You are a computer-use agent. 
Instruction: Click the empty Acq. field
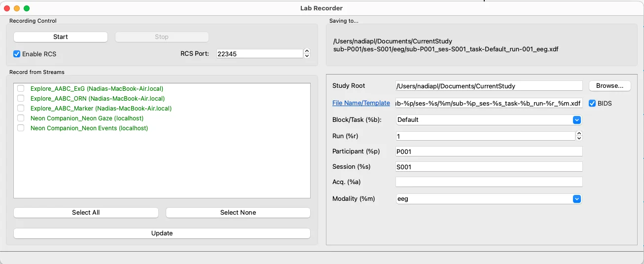coord(489,182)
